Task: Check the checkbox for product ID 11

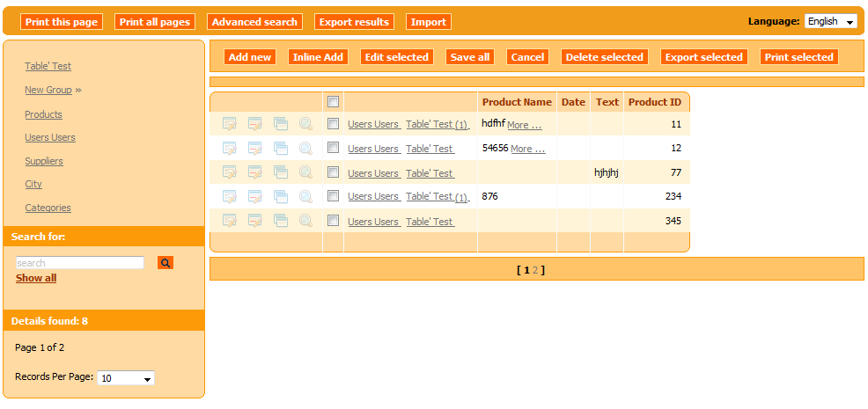Action: (334, 124)
